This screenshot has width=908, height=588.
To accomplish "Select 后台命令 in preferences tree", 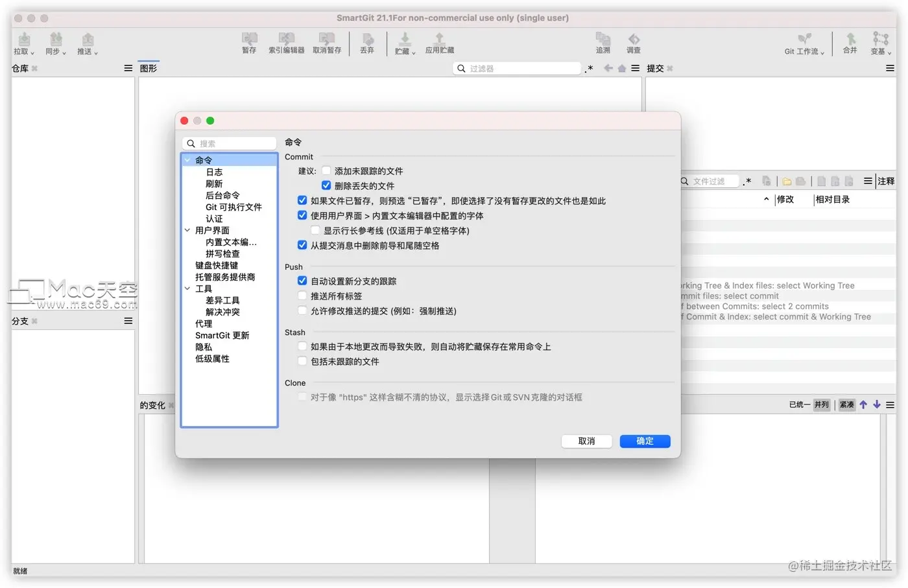I will (222, 195).
